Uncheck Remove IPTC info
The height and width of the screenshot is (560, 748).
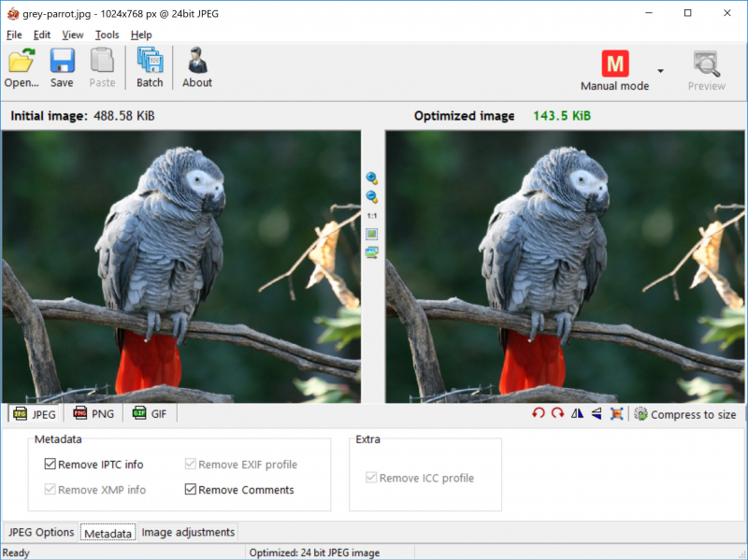(50, 465)
